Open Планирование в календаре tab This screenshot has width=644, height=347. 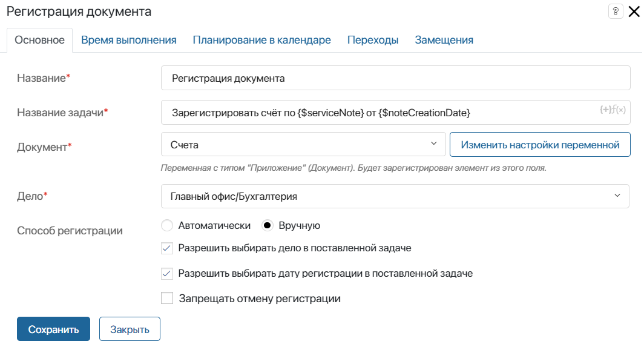261,40
